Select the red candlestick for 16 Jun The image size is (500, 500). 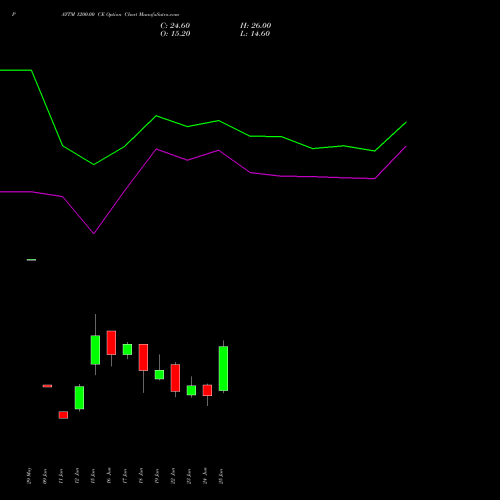[x=111, y=343]
